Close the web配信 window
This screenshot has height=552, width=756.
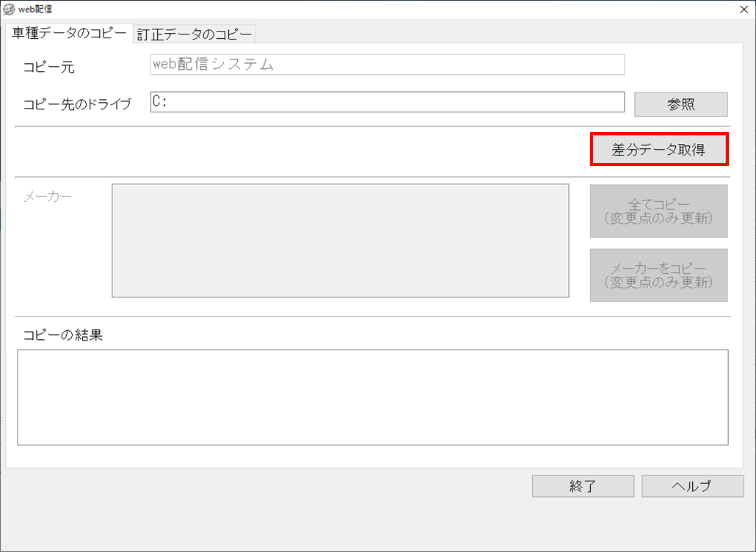[744, 10]
